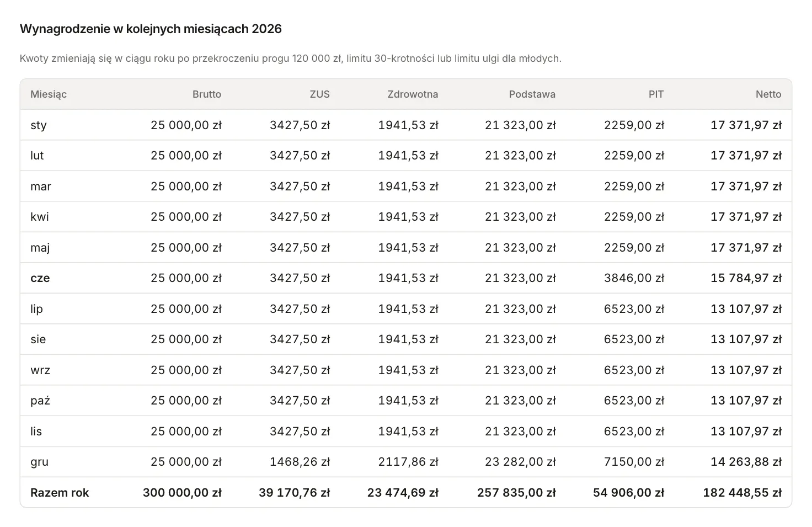Click the ZUS value '1468,26 zł' for gru
812x527 pixels.
click(300, 462)
